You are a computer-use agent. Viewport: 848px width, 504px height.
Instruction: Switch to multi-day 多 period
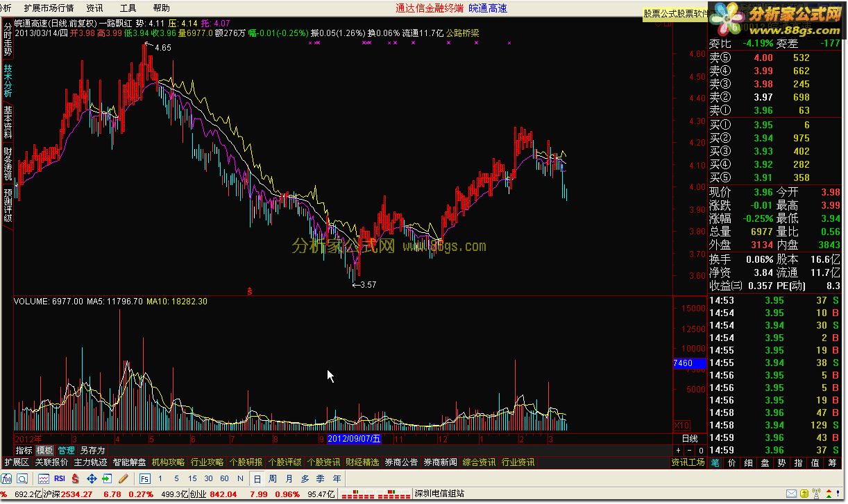coord(305,478)
